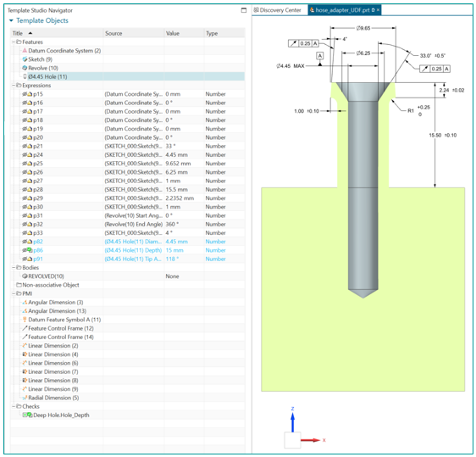Toggle visibility of expression p15
This screenshot has width=476, height=457.
point(25,94)
